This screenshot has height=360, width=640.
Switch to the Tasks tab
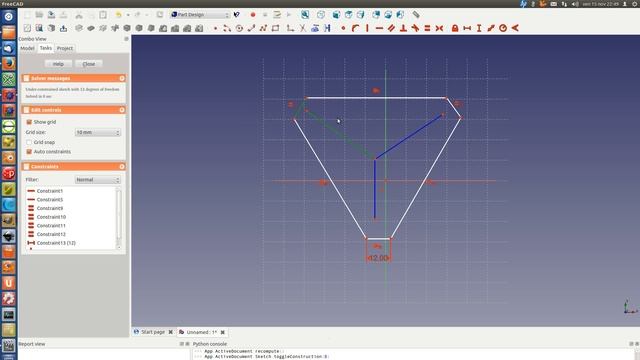tap(46, 48)
